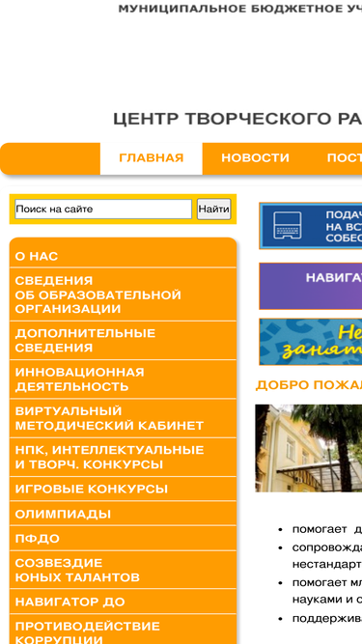This screenshot has height=644, width=362.
Task: Open the ГЛАВНАЯ tab
Action: point(151,158)
